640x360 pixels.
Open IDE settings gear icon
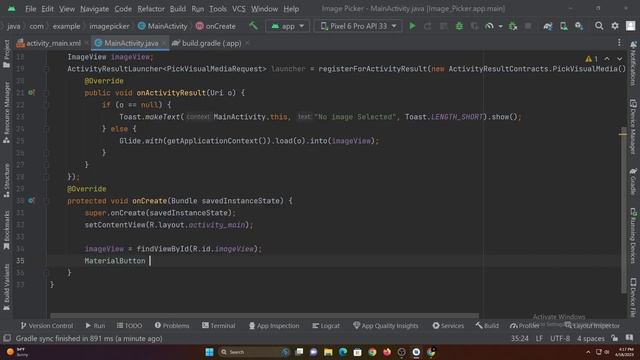[615, 26]
